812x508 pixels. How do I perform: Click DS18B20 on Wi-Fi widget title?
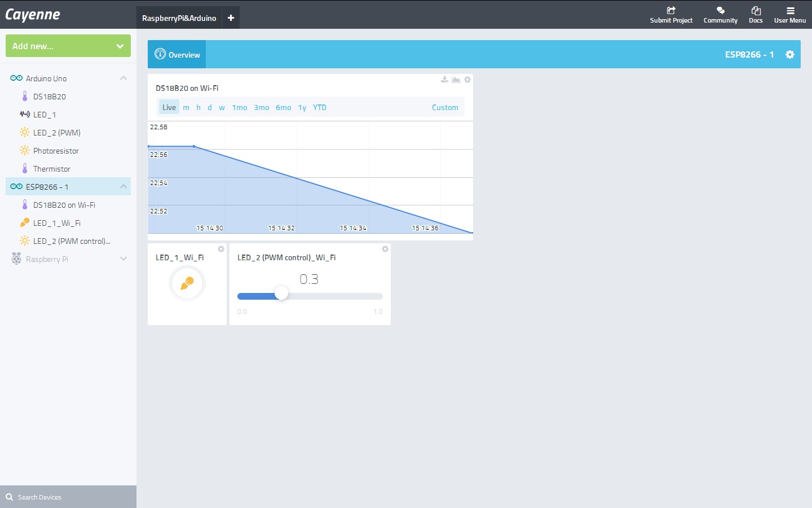click(x=187, y=88)
